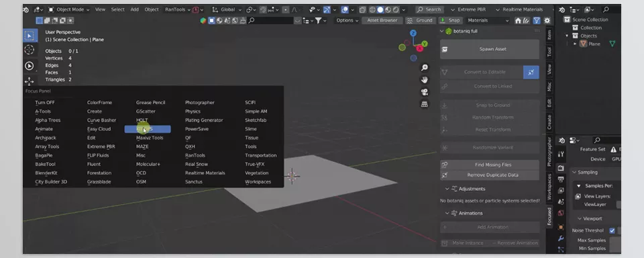The image size is (644, 258).
Task: Open the Tool properties tab icon
Action: [561, 154]
